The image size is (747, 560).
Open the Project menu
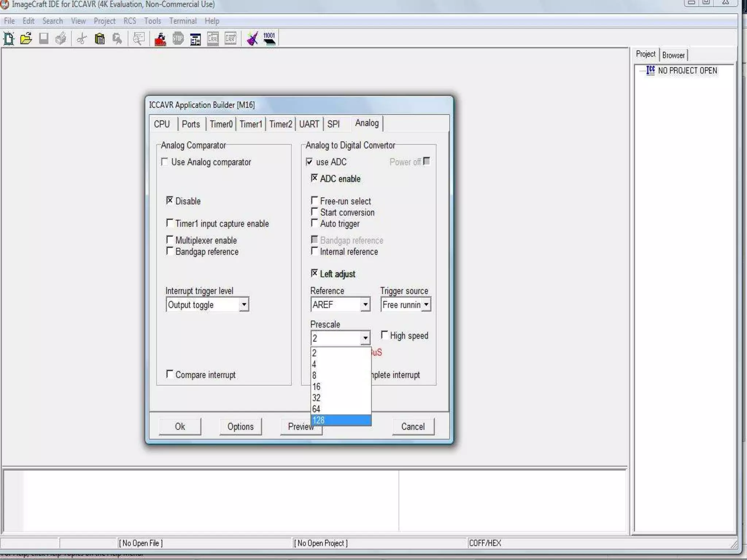[104, 21]
